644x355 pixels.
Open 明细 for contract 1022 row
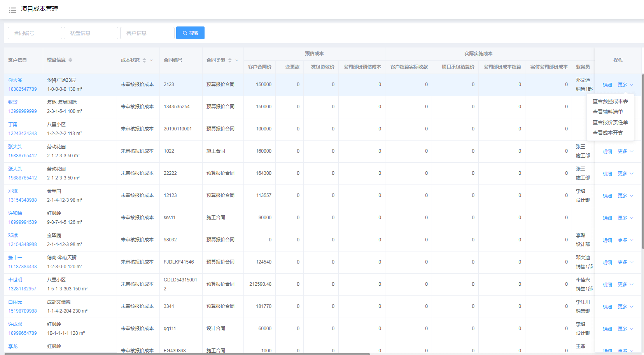tap(607, 151)
